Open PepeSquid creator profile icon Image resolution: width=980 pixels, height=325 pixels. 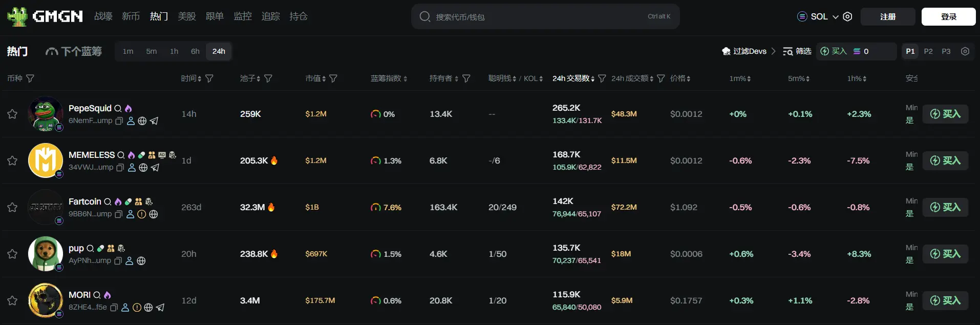coord(131,121)
